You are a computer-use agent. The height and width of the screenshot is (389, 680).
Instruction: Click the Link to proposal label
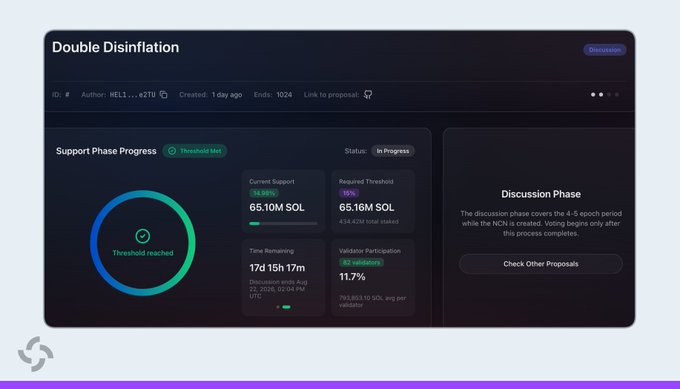click(x=331, y=95)
